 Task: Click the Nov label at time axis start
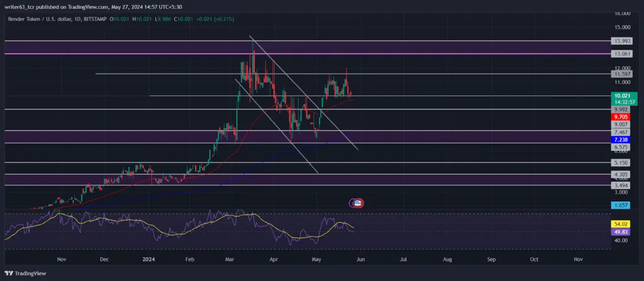(62, 260)
